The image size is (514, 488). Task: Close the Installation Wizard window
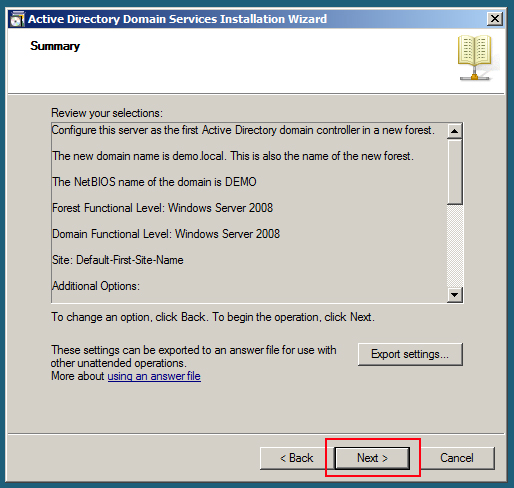[495, 19]
